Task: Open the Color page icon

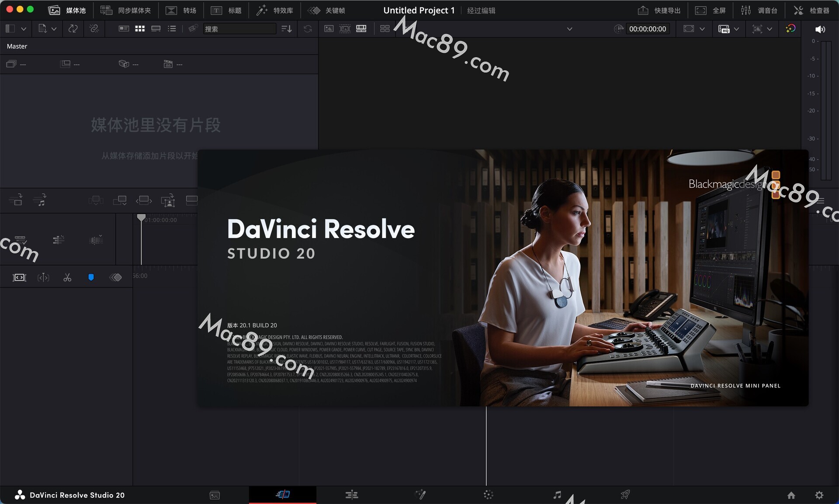Action: tap(489, 494)
